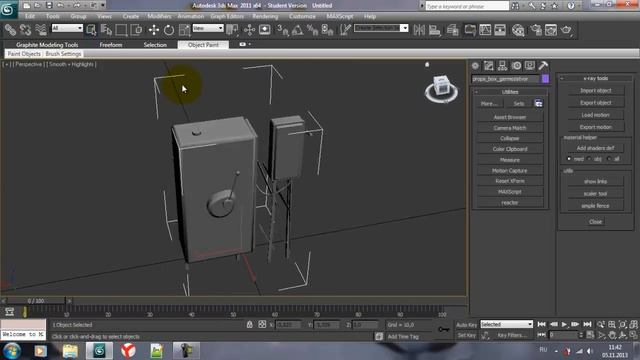640x360 pixels.
Task: Switch to the Hierarchy command panel tab
Action: pyautogui.click(x=502, y=66)
